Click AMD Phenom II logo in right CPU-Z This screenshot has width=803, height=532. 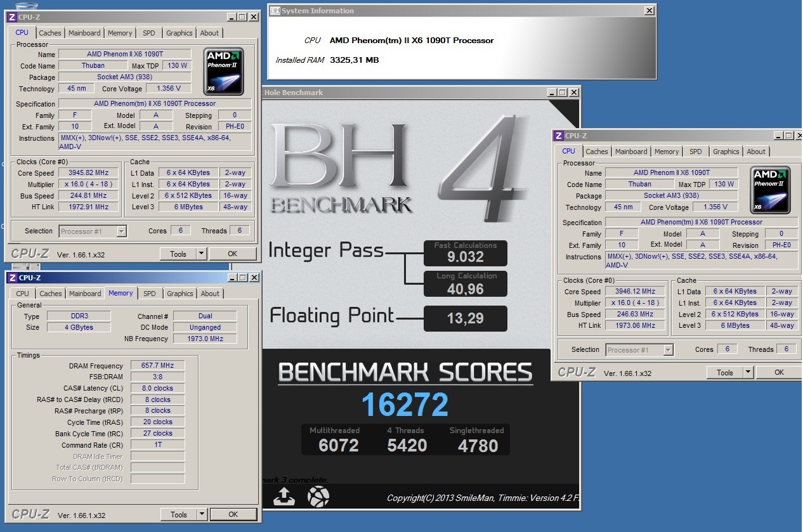[770, 190]
